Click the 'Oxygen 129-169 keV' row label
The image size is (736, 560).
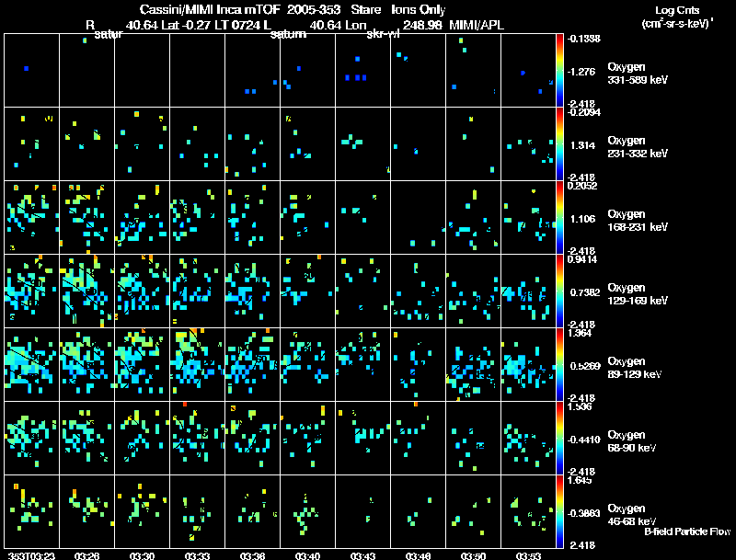tap(638, 294)
